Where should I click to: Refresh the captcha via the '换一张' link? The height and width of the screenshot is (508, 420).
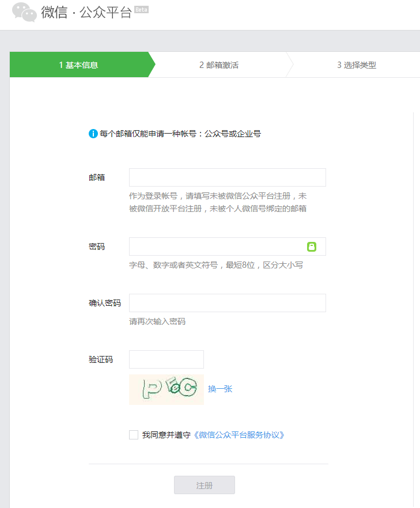[220, 389]
